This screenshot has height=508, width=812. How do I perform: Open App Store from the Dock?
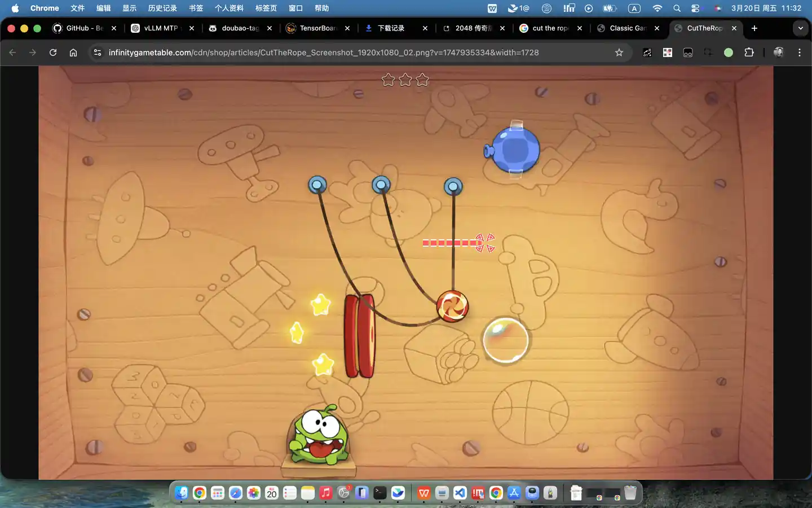click(x=514, y=493)
